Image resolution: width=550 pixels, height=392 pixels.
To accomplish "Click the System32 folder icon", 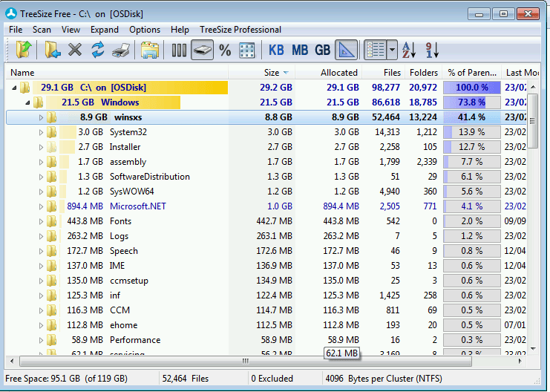I will click(x=51, y=132).
